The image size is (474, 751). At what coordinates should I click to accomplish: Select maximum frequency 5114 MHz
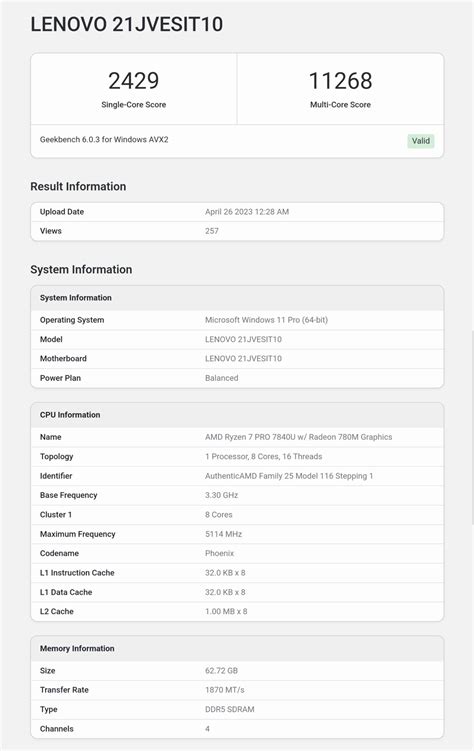pos(223,534)
